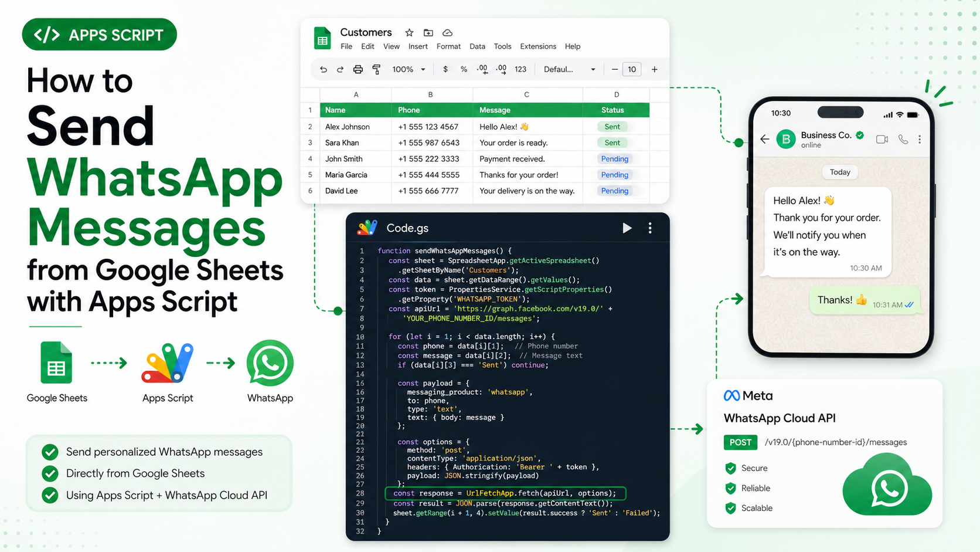
Task: Click the Apps Script icon in workflow
Action: [168, 363]
